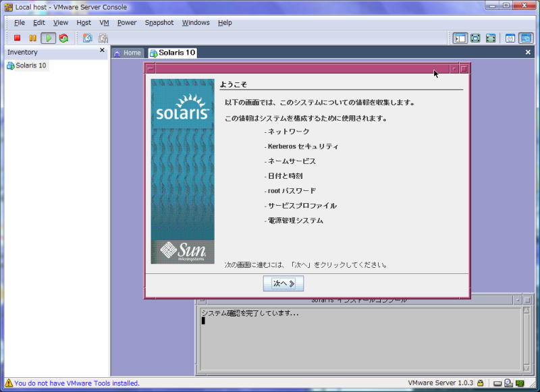
Task: Click the hard disk status icon
Action: pos(497,383)
